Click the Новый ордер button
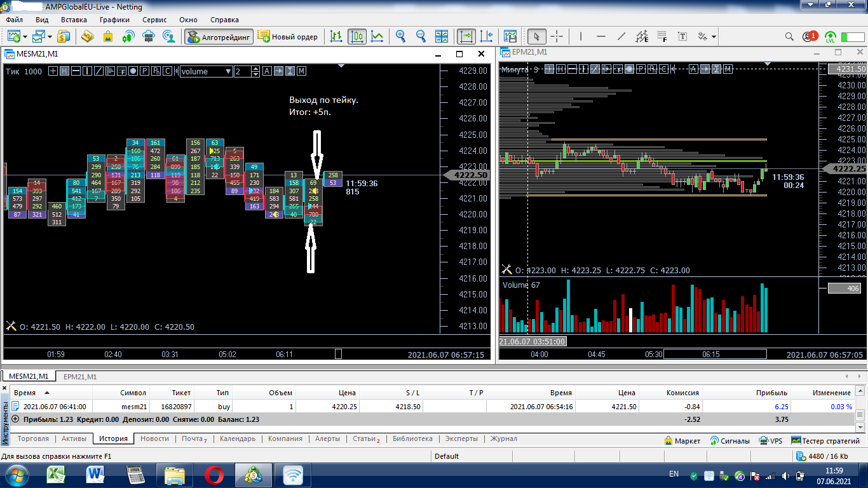This screenshot has height=488, width=868. (288, 36)
